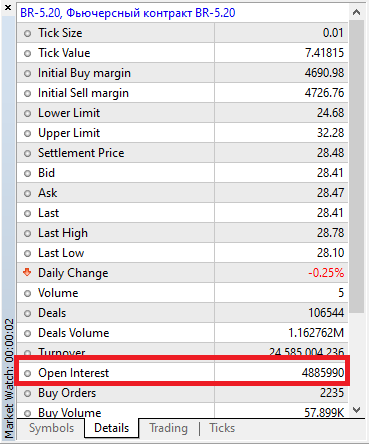The image size is (369, 444).
Task: Open the Details tab
Action: [x=111, y=428]
